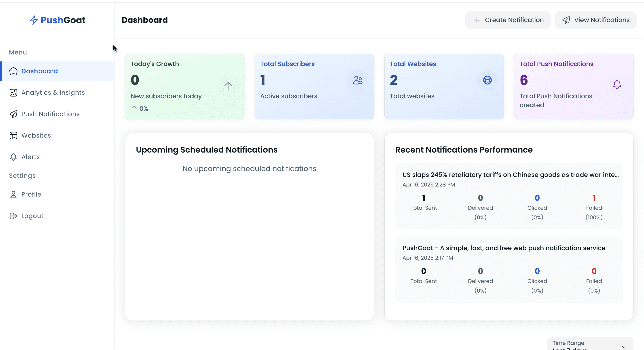Click the globe icon in Total Websites
Screen dimensions: 644x350
[487, 80]
